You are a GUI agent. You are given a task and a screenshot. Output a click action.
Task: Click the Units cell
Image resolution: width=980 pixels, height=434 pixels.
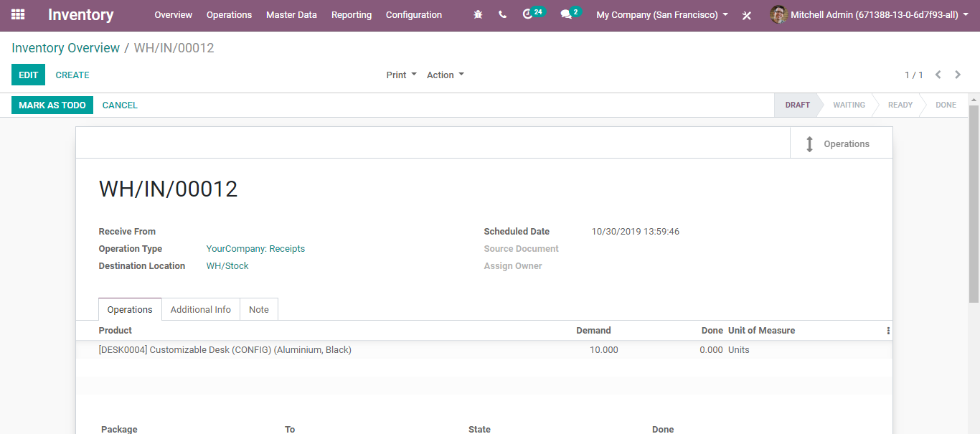pos(739,350)
